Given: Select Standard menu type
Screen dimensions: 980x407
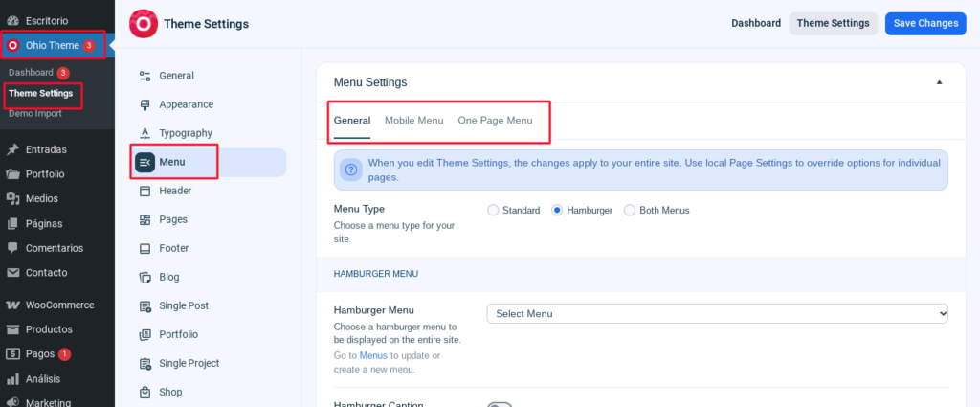Looking at the screenshot, I should (x=493, y=210).
